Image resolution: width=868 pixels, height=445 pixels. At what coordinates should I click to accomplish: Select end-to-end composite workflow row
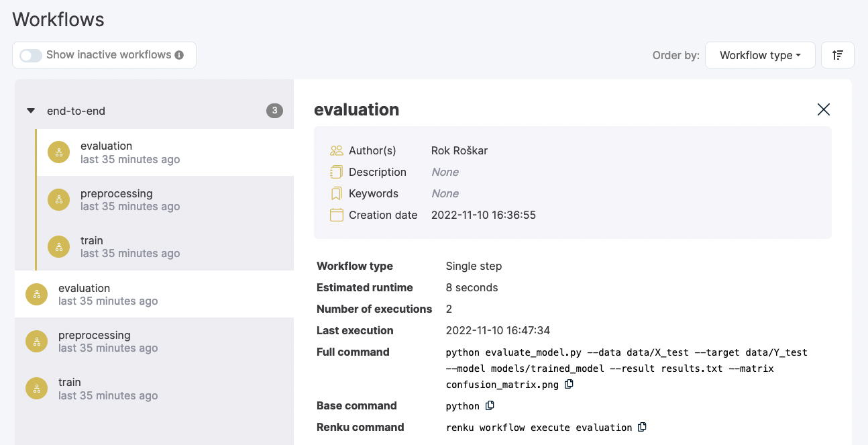(x=154, y=111)
